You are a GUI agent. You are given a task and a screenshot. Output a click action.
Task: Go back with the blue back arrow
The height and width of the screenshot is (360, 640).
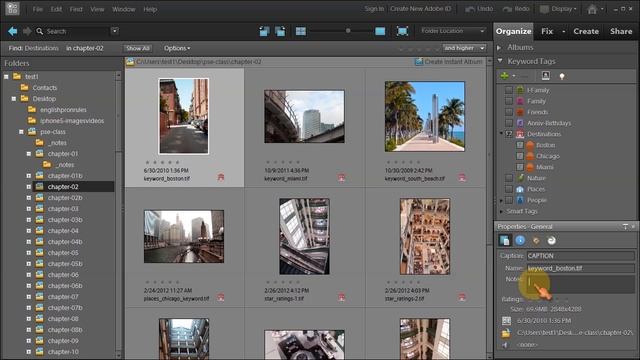coord(13,31)
